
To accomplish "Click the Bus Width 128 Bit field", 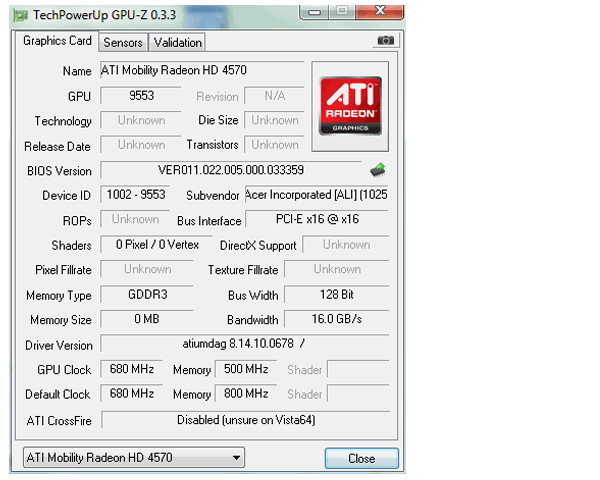I will coord(337,295).
